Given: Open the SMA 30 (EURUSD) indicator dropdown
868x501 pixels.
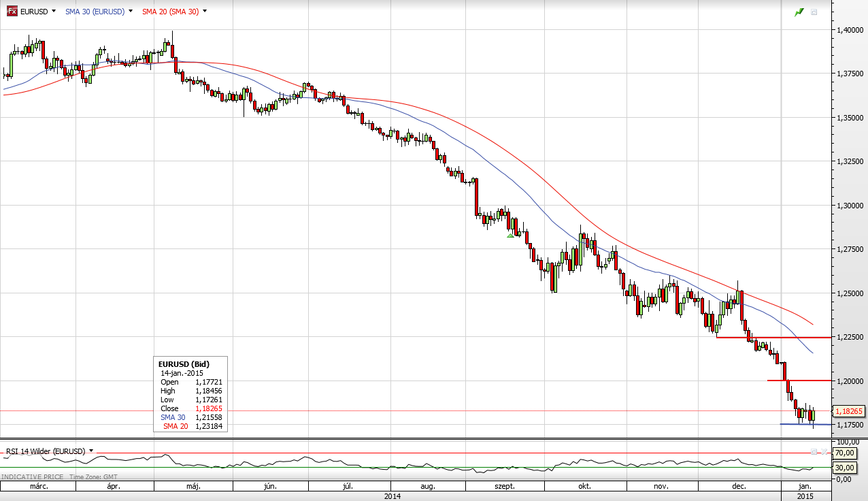Looking at the screenshot, I should click(x=130, y=12).
